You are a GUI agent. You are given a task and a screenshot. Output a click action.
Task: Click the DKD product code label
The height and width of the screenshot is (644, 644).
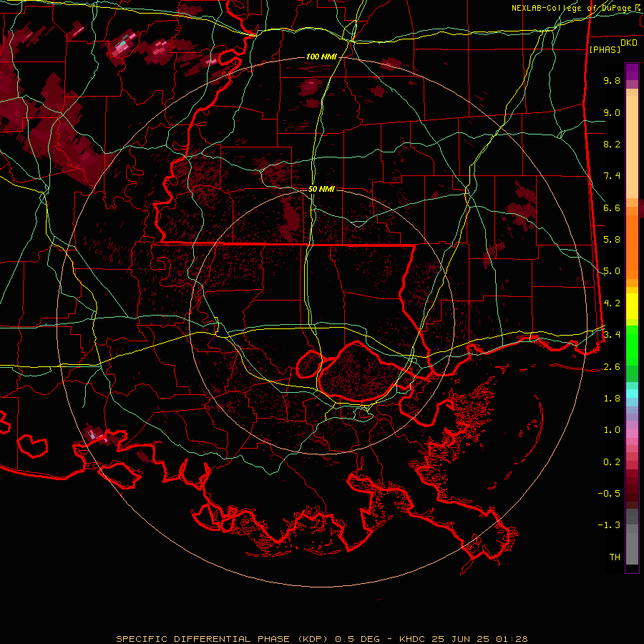tap(629, 43)
